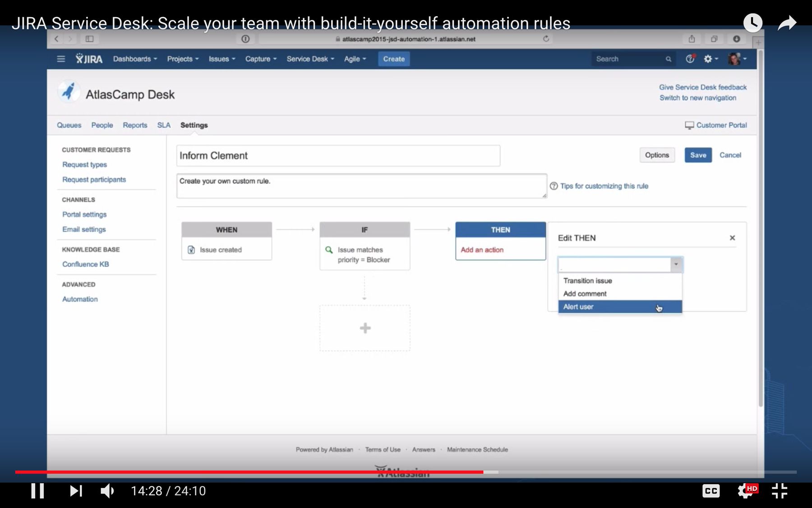Open Request types settings

click(x=84, y=164)
